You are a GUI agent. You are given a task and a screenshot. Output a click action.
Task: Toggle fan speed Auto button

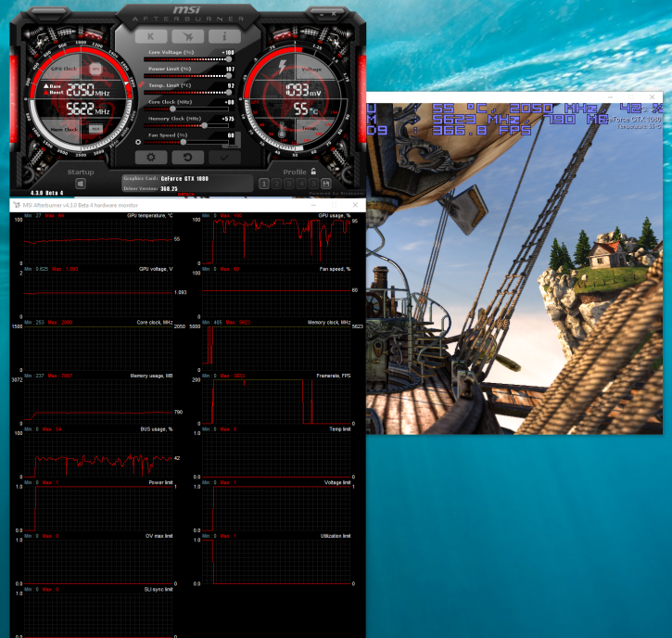[233, 147]
